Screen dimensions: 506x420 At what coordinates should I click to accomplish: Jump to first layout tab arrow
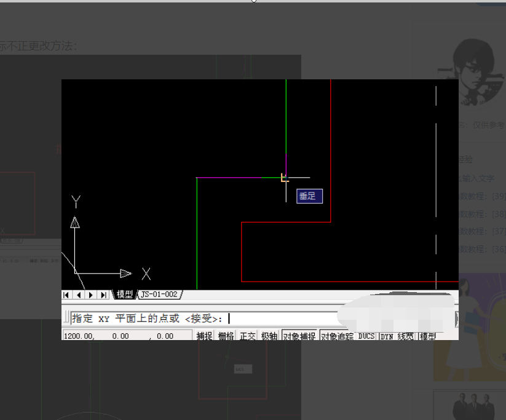click(x=66, y=295)
